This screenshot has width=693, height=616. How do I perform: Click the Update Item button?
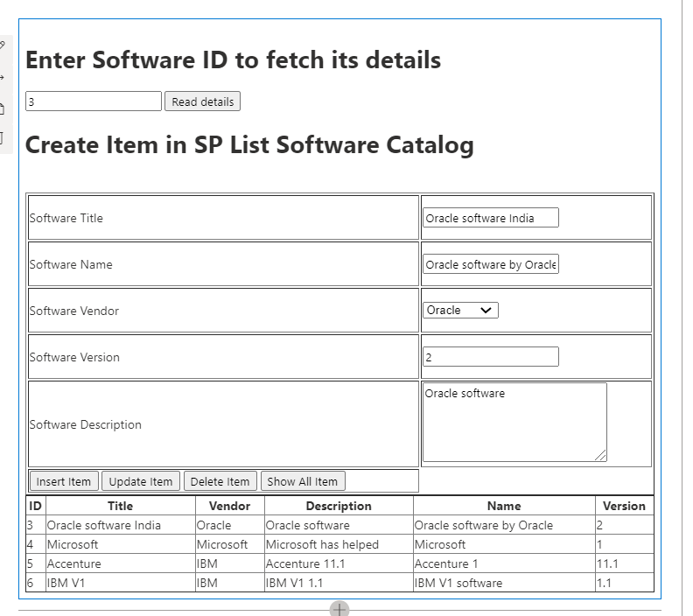[x=141, y=481]
